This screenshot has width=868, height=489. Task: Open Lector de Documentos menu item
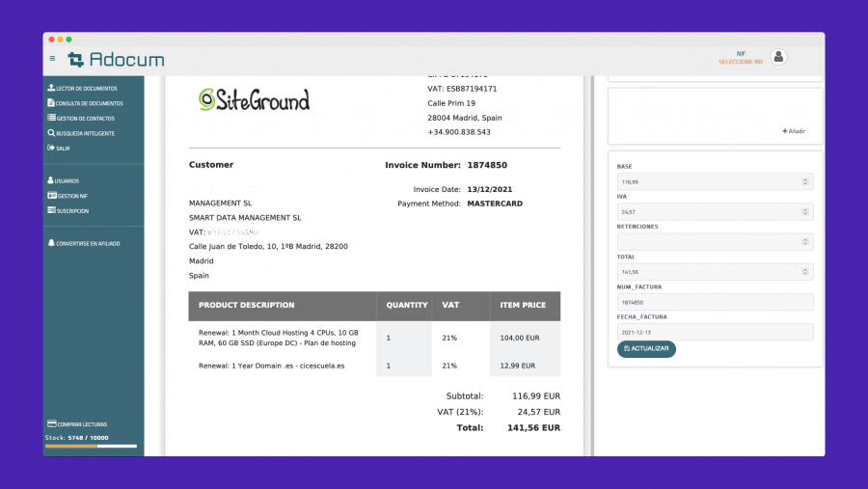coord(83,88)
